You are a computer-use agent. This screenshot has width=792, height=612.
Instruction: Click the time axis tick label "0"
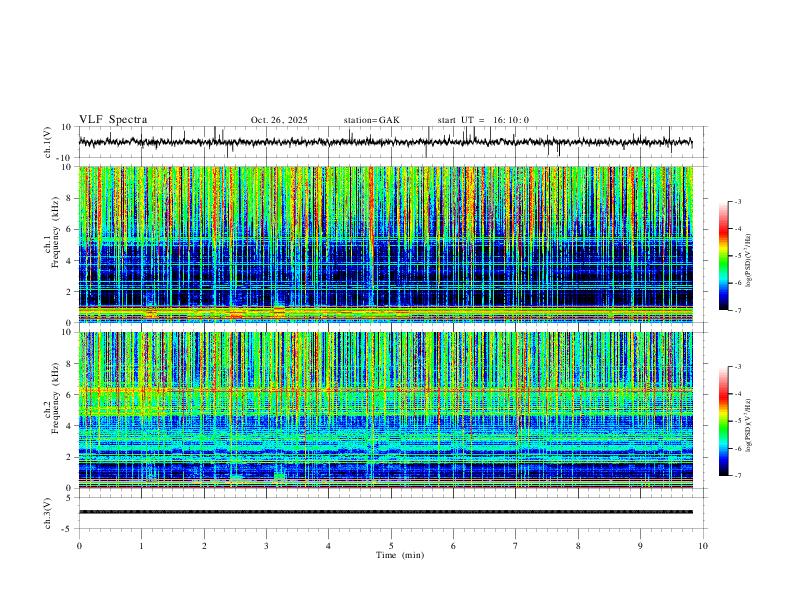[79, 546]
